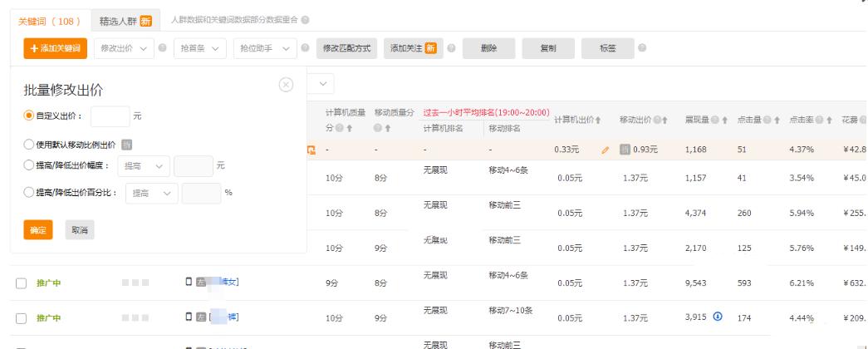Viewport: 868px width, 349px height.
Task: Click the gray badge icon after 使用默认移动比例出价
Action: 126,145
